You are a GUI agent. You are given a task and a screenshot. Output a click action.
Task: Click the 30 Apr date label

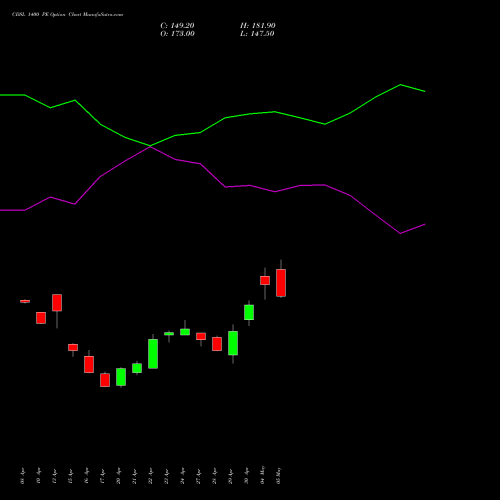(x=247, y=476)
